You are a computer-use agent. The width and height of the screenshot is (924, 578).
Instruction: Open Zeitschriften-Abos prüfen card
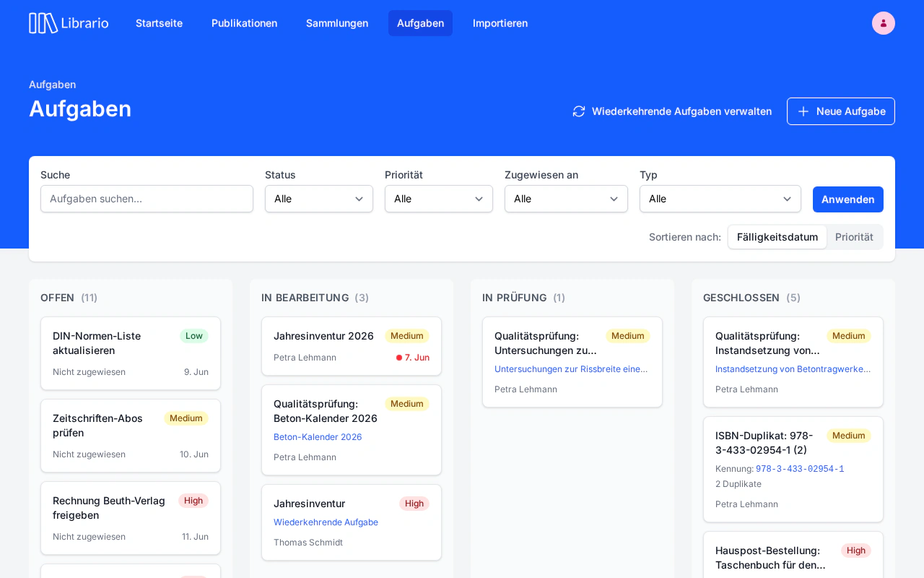[x=131, y=436]
